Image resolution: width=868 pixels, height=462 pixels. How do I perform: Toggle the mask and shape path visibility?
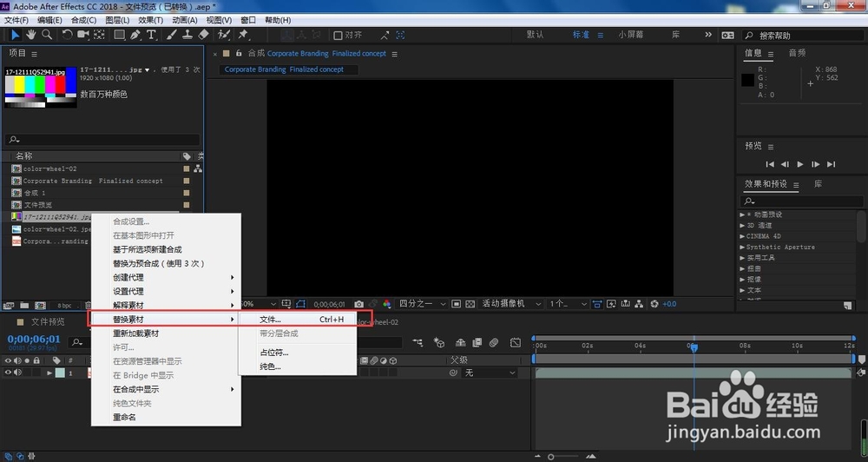[300, 304]
